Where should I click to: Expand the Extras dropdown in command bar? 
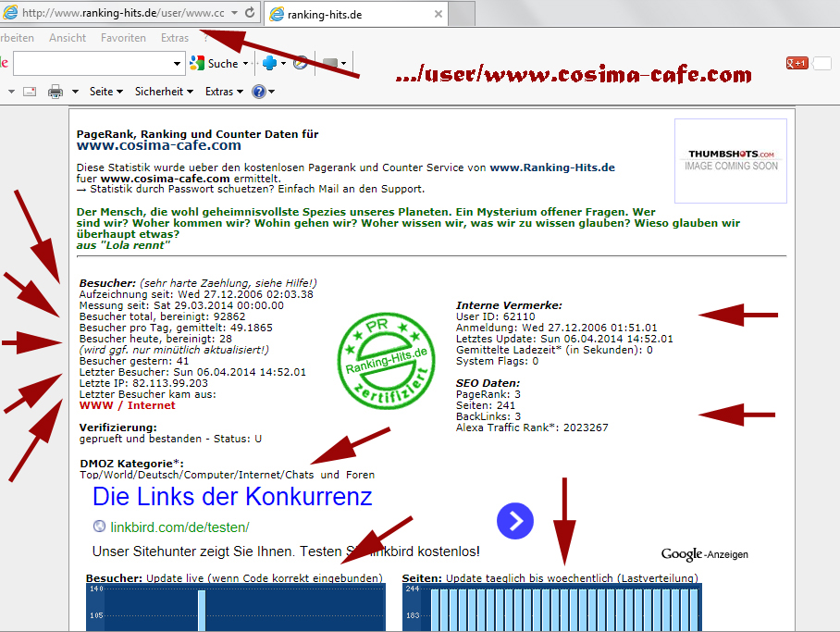coord(224,92)
